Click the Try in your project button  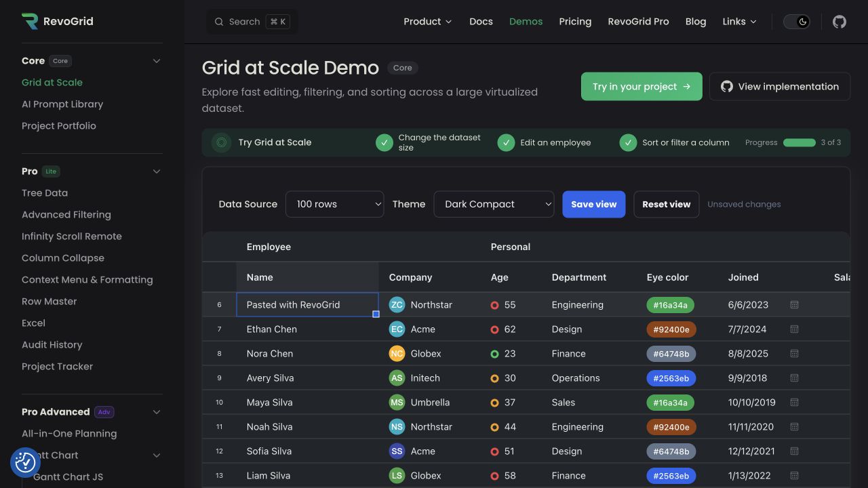[x=642, y=87]
